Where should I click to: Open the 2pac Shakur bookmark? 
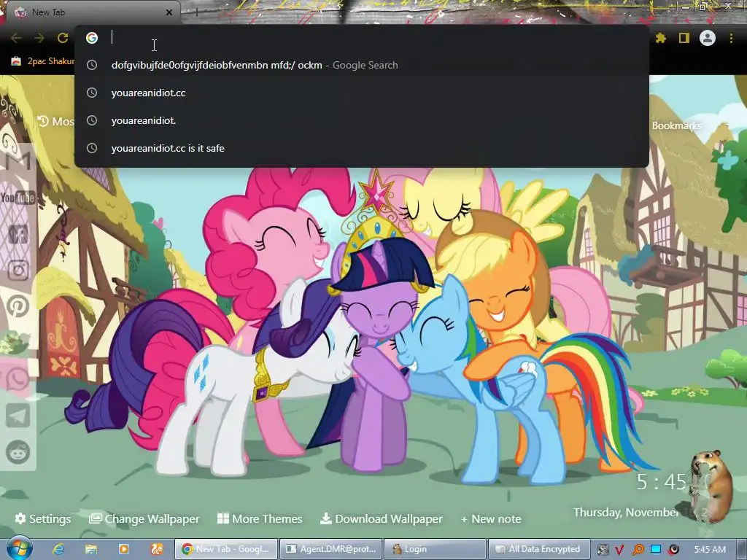[43, 61]
